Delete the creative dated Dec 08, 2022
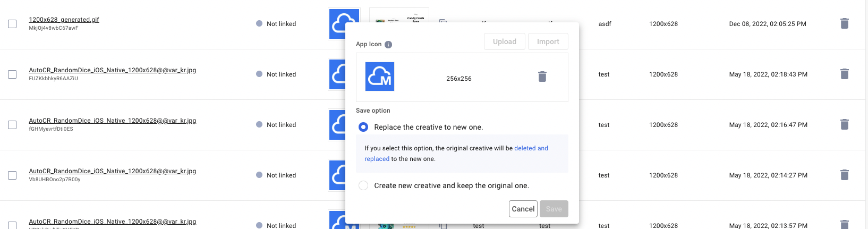The height and width of the screenshot is (229, 868). (845, 23)
